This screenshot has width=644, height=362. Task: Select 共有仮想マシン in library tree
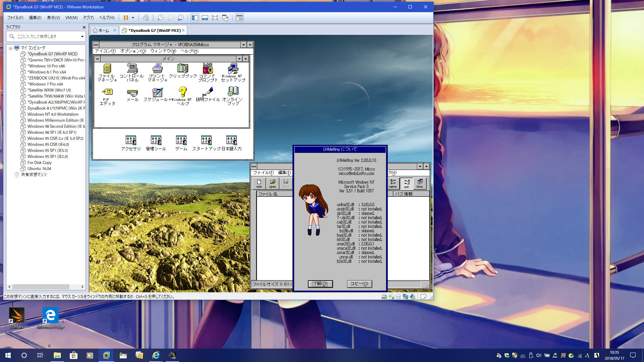click(34, 175)
